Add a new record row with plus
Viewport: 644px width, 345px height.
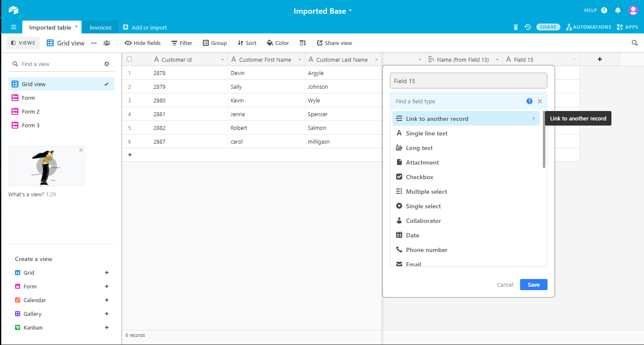[130, 155]
